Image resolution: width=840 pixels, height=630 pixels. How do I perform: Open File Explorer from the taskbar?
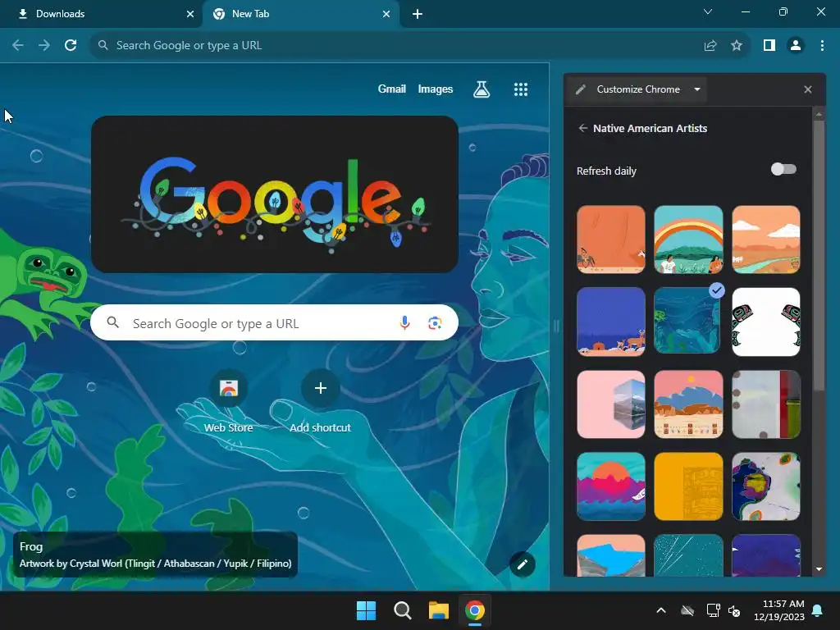point(438,610)
